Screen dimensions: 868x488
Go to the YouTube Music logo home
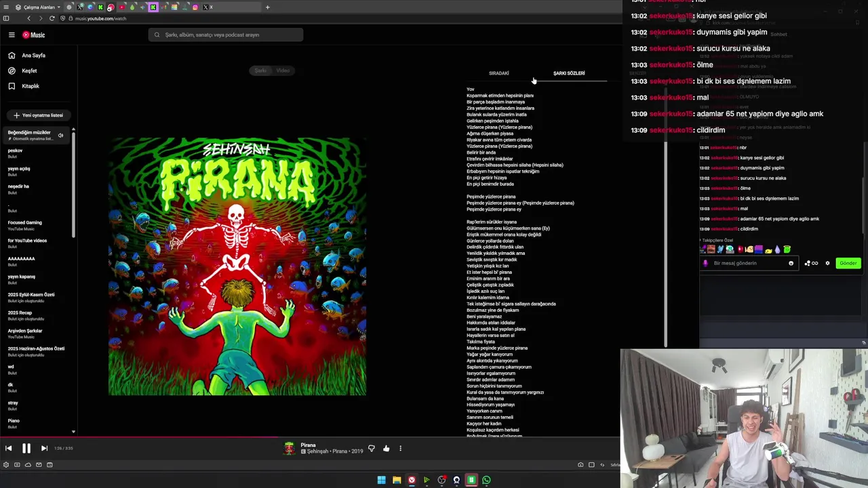click(34, 35)
